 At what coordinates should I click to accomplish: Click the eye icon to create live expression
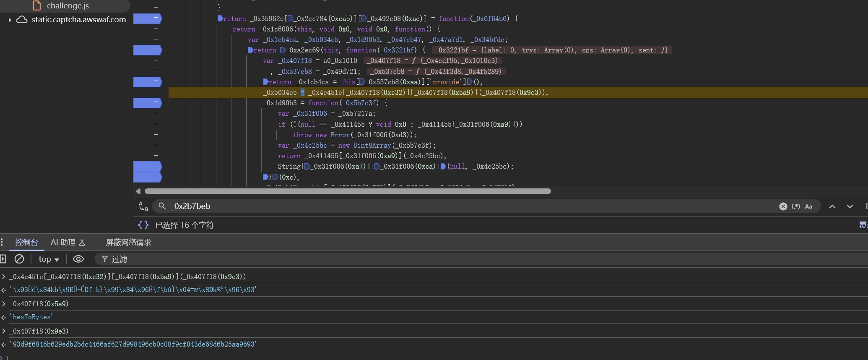click(x=78, y=259)
